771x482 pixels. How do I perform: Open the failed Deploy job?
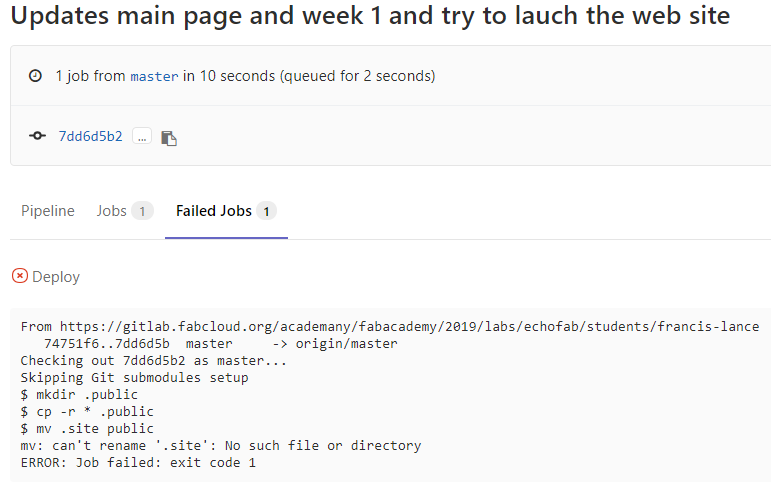[56, 277]
